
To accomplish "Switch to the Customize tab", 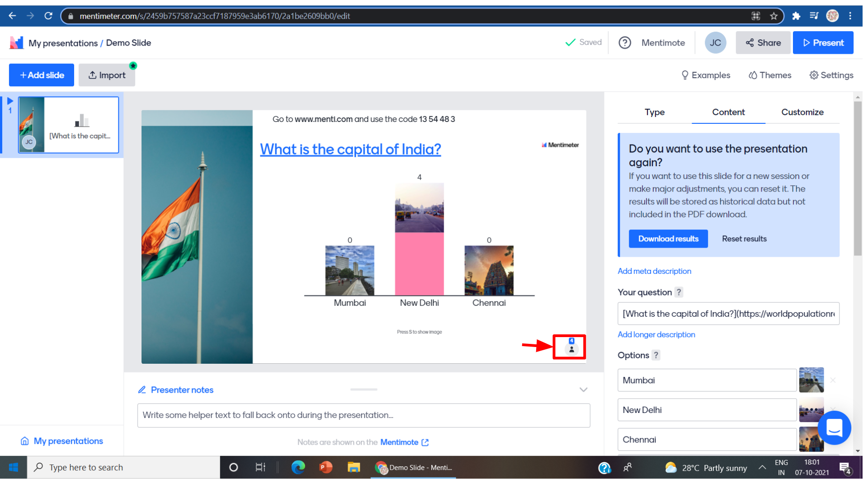I will [802, 112].
